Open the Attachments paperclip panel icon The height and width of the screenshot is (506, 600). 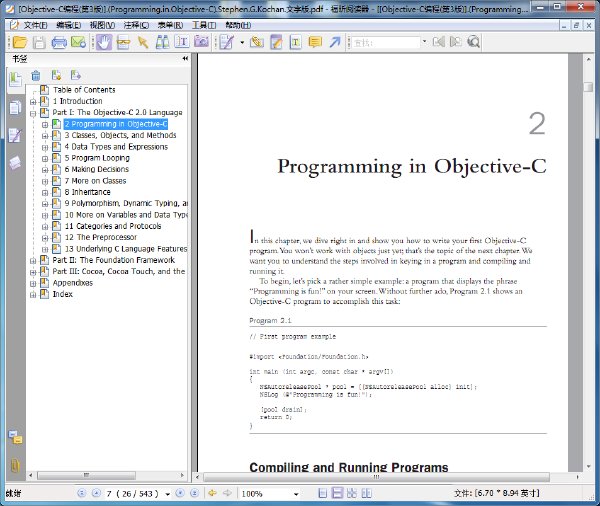[15, 465]
